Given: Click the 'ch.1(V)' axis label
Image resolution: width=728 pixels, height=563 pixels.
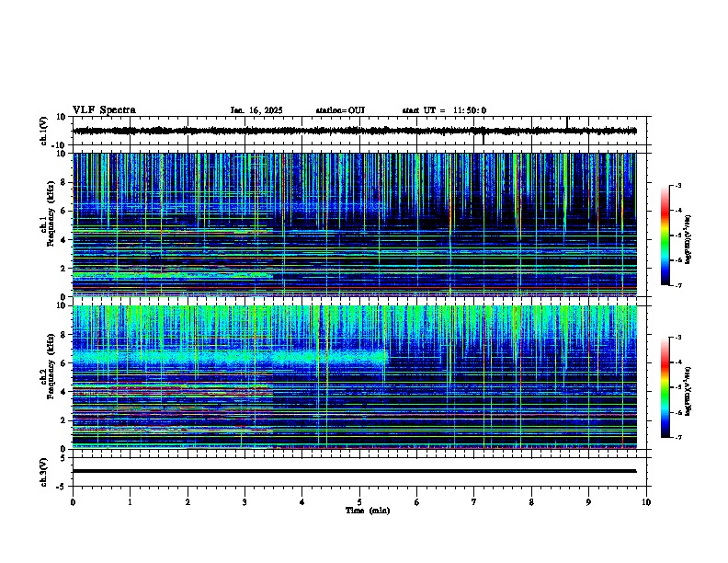Looking at the screenshot, I should [44, 132].
